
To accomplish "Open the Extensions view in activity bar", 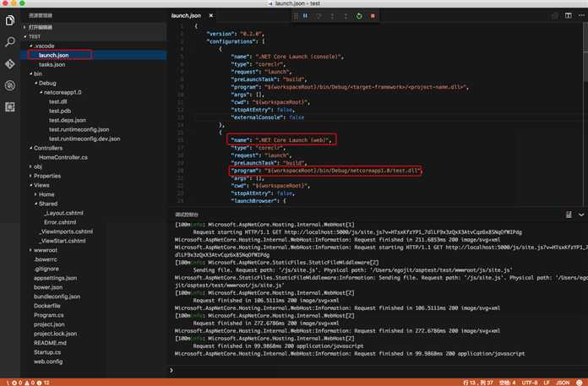I will point(9,107).
